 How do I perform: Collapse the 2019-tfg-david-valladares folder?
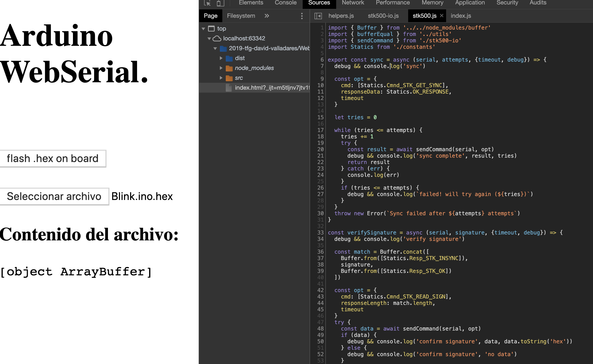pos(215,48)
